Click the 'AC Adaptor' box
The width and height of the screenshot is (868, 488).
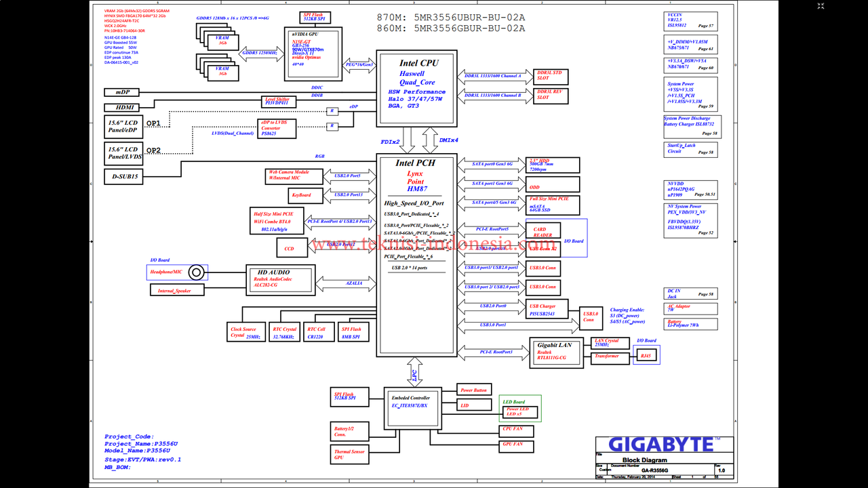[691, 308]
